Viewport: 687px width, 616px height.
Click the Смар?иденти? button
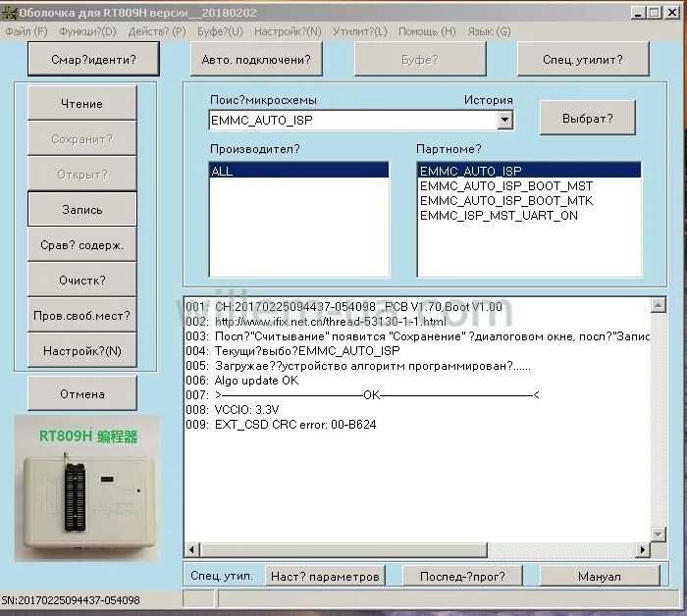coord(93,59)
